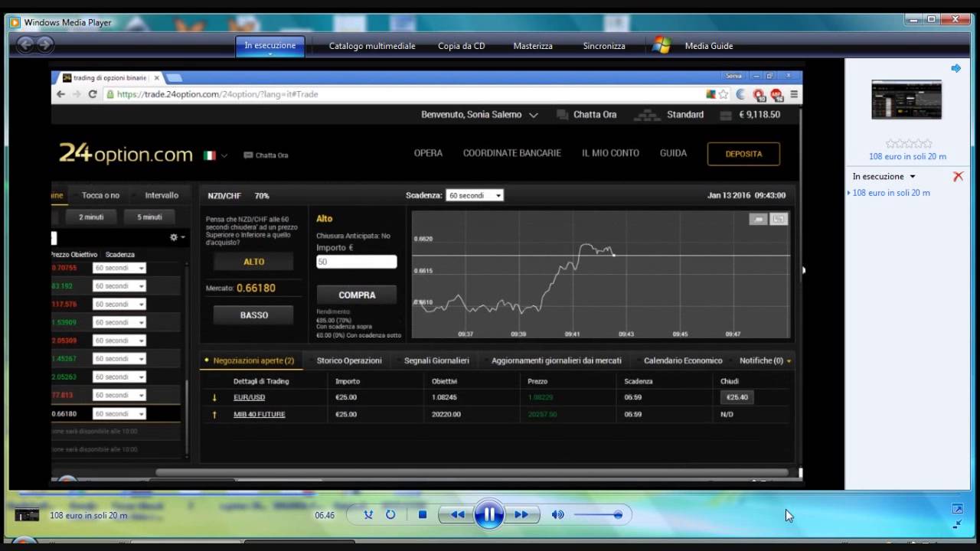The height and width of the screenshot is (551, 980).
Task: Close EUR/USD trade with the €25.40 button
Action: 737,397
